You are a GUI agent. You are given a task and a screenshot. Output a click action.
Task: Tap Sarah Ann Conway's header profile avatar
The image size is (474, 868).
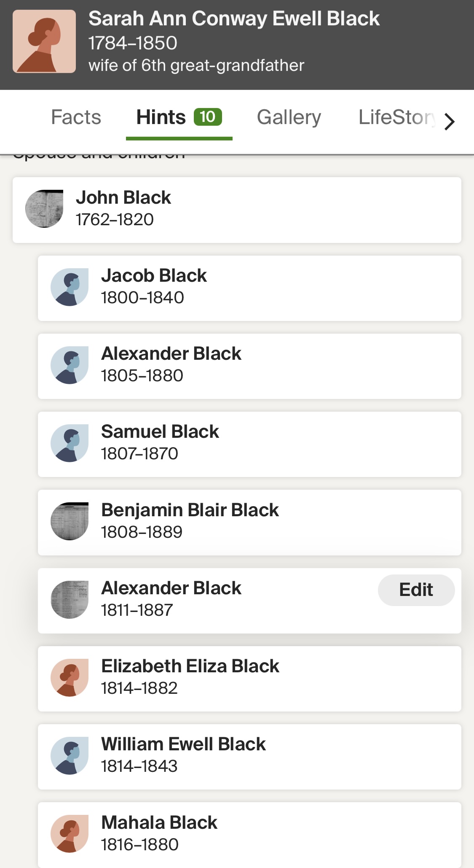click(x=44, y=41)
